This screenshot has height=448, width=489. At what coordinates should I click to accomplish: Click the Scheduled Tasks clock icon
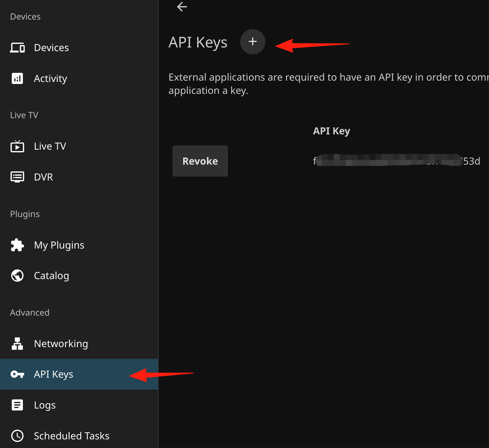17,436
